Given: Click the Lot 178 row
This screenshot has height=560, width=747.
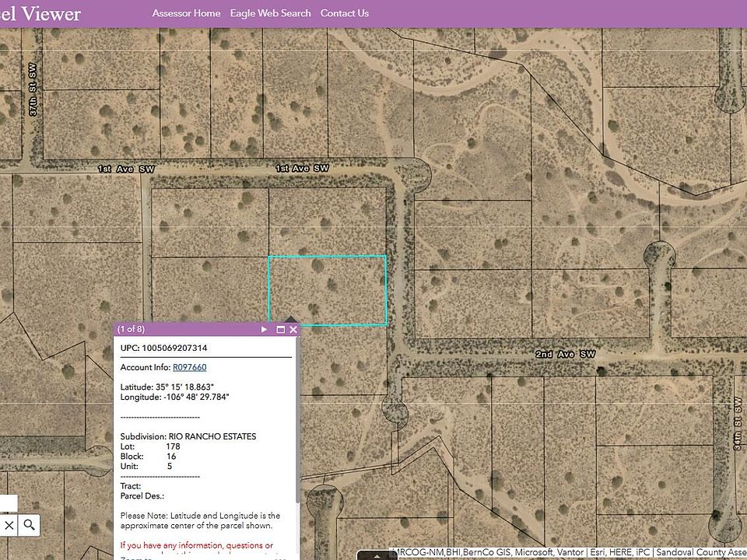Looking at the screenshot, I should coord(150,446).
